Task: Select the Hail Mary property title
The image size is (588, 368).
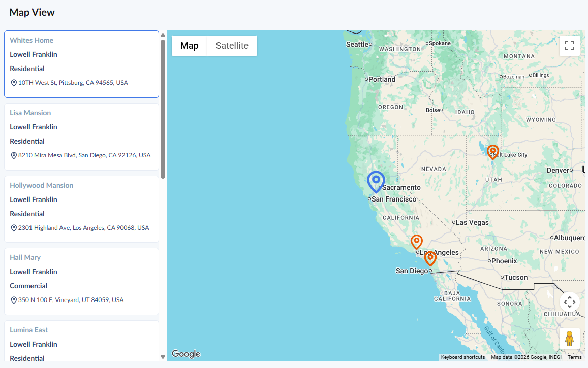Action: 25,257
